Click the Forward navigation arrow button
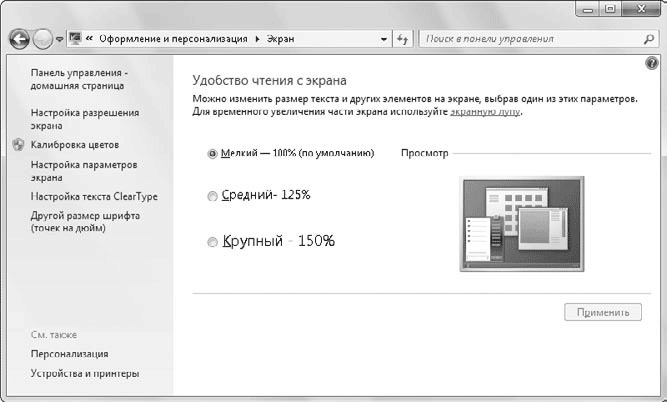 (43, 39)
